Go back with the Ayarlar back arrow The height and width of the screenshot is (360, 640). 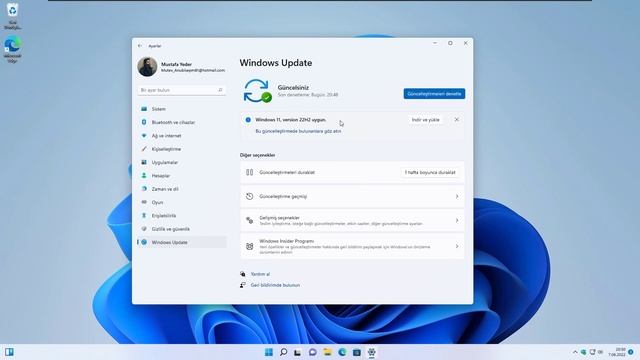pyautogui.click(x=140, y=46)
